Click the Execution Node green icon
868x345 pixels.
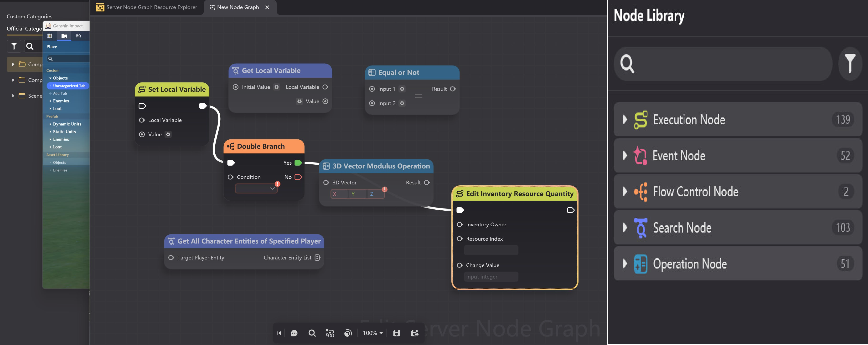coord(640,120)
